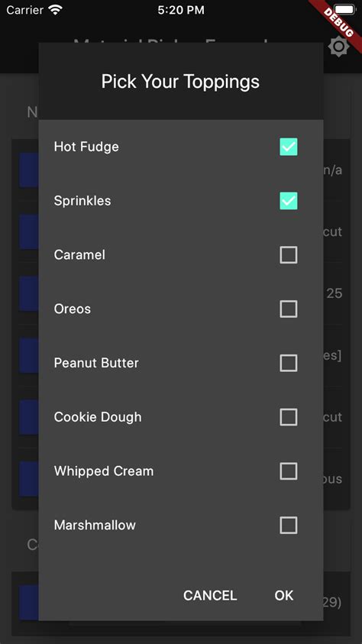Uncheck the Hot Fudge checkbox
362x644 pixels.
coord(289,147)
